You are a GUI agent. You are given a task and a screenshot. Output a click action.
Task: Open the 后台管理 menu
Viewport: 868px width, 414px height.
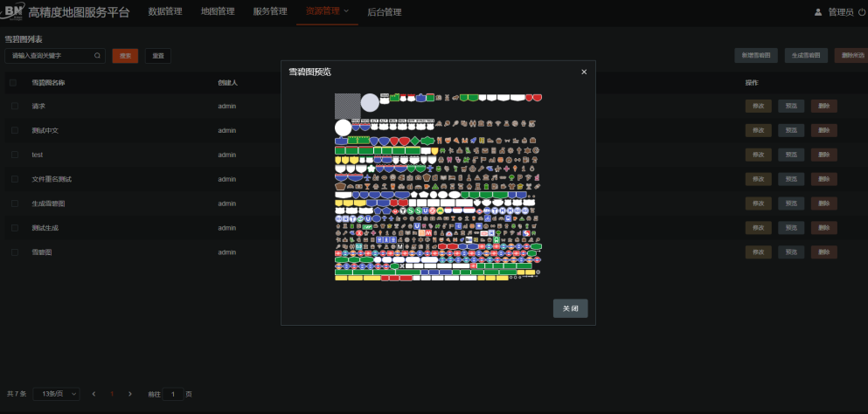tap(385, 12)
